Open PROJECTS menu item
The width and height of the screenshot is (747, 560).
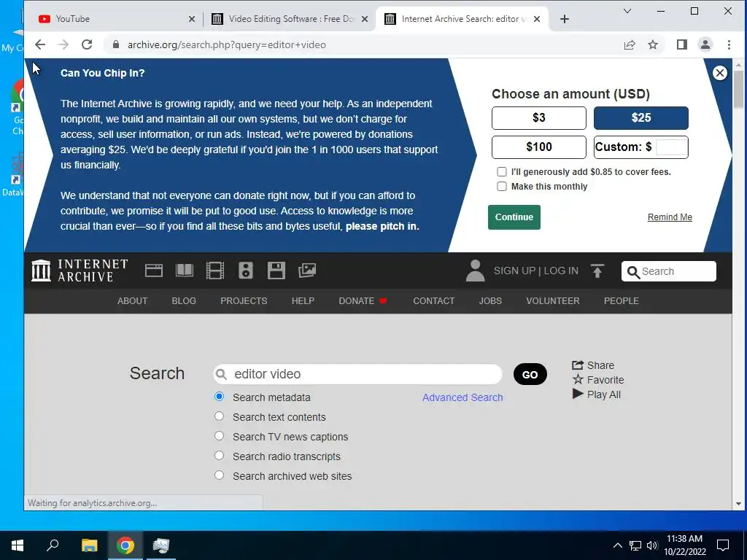244,301
